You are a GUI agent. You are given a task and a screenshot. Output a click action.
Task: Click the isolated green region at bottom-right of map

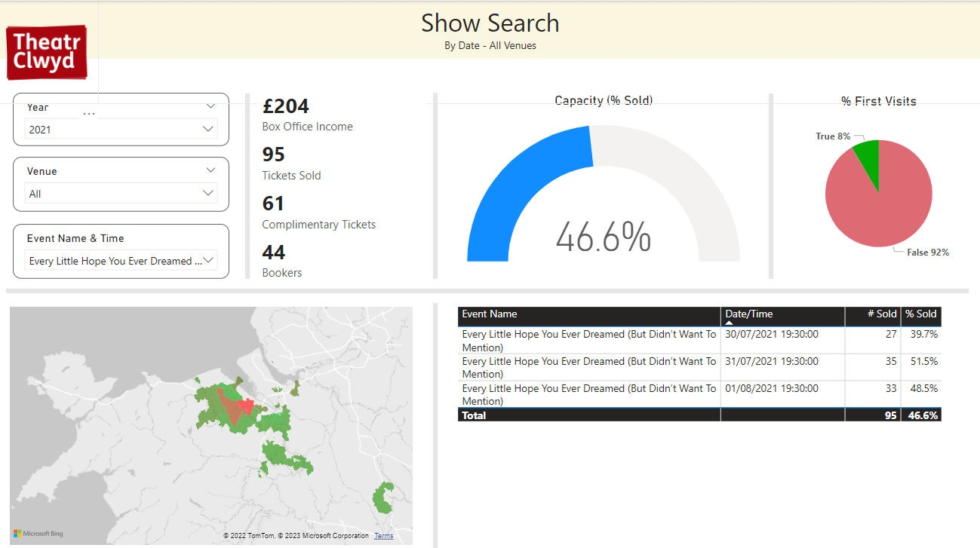coord(384,497)
